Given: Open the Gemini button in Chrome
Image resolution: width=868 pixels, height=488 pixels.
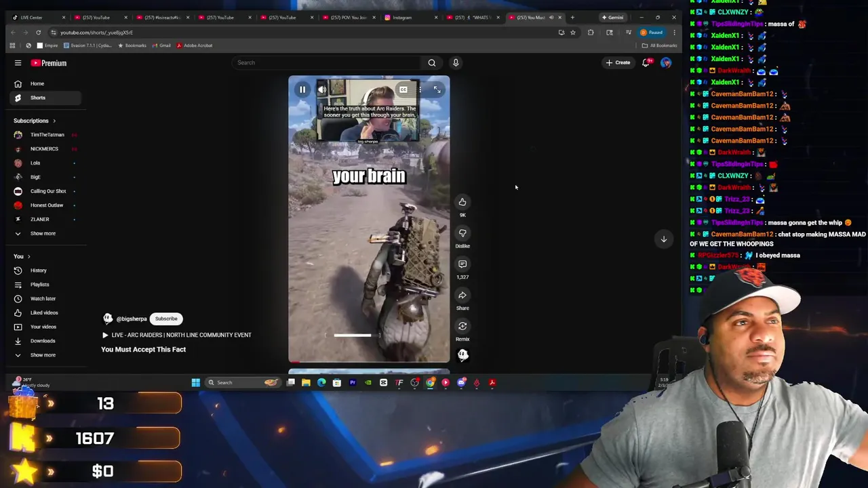Looking at the screenshot, I should coord(612,18).
